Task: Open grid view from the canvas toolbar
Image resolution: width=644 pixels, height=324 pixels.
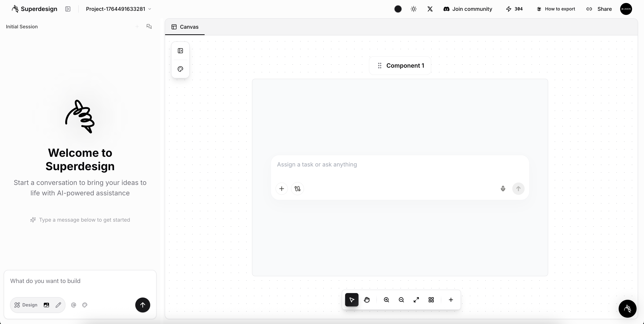Action: pyautogui.click(x=431, y=300)
